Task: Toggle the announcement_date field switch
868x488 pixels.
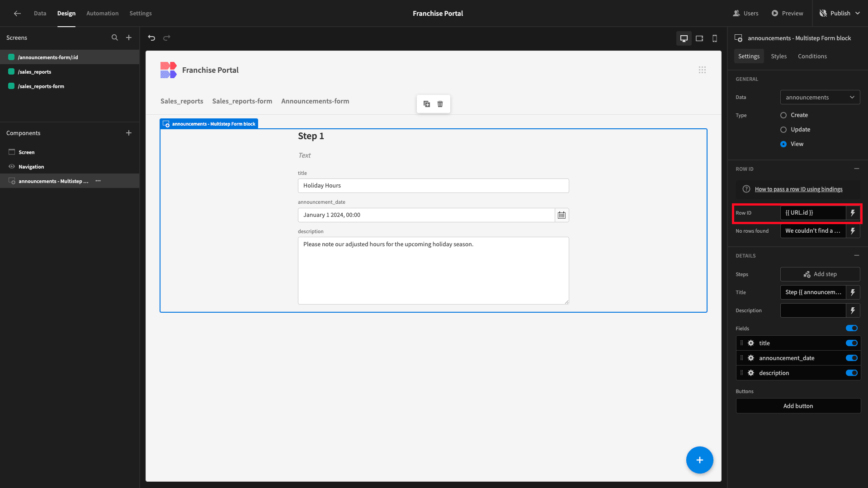Action: [852, 358]
